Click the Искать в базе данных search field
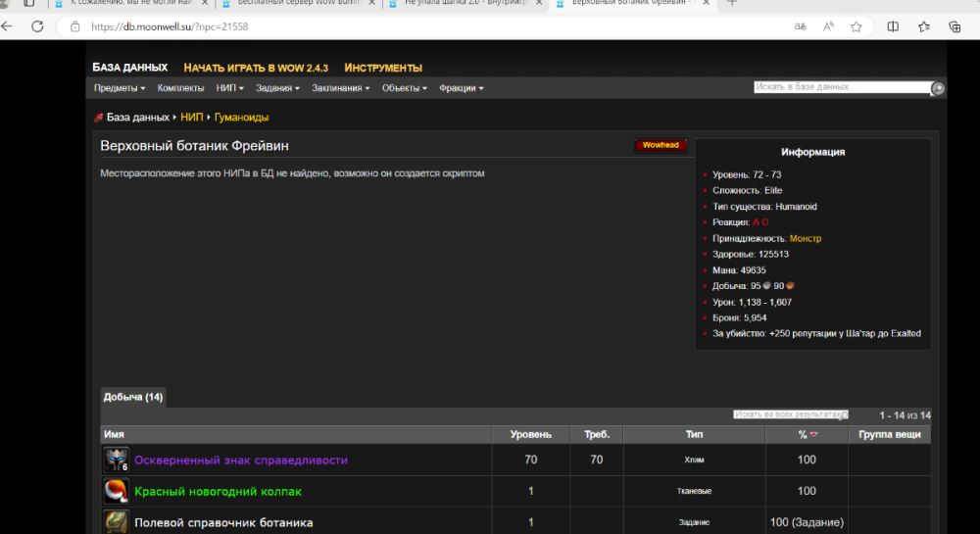 tap(840, 87)
